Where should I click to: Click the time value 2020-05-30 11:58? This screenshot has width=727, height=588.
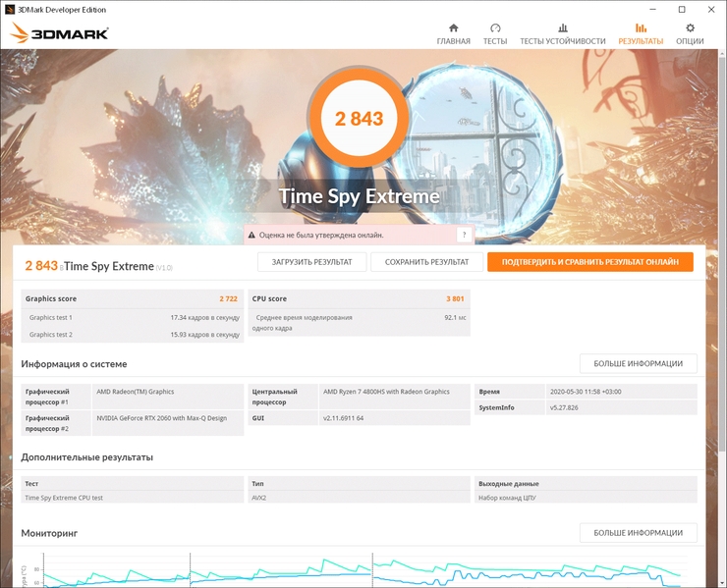tap(586, 392)
